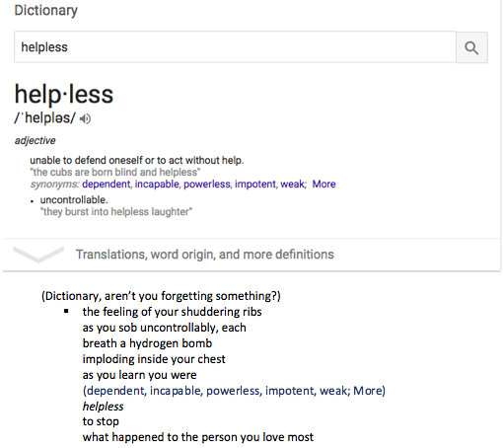Click the 'adjective' part-of-speech label

(x=35, y=141)
